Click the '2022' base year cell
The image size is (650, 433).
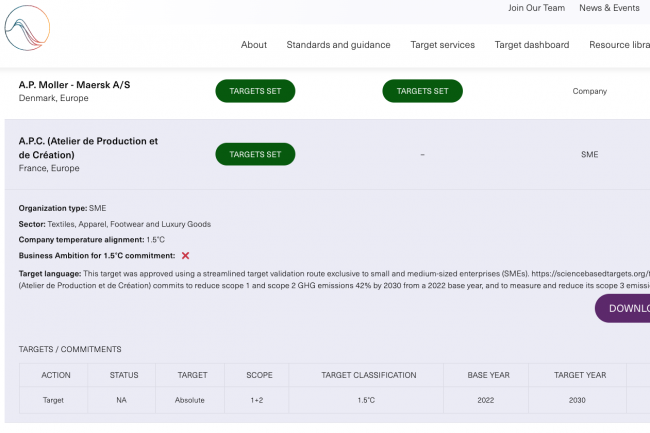coord(485,400)
